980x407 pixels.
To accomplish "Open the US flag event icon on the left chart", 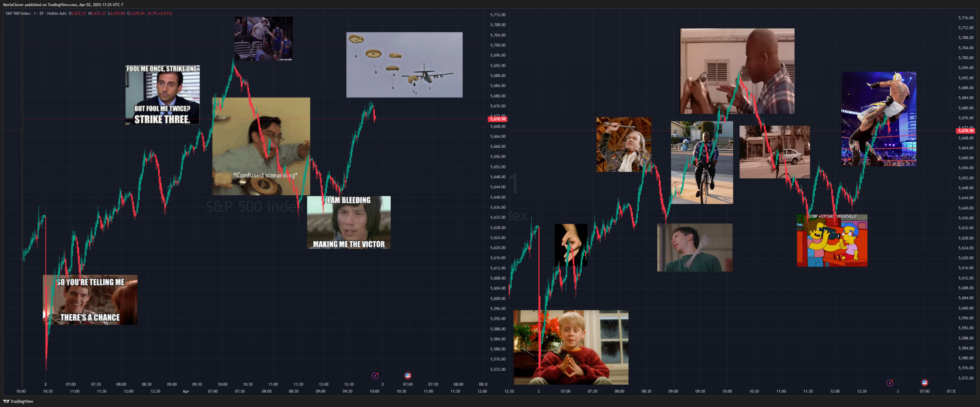I will coord(407,375).
